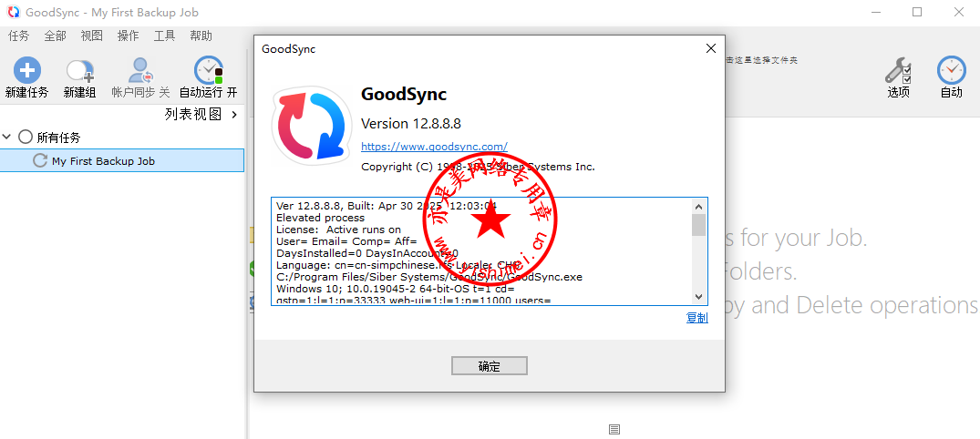Click the GoodSync logo in About dialog
The height and width of the screenshot is (439, 980).
point(312,126)
